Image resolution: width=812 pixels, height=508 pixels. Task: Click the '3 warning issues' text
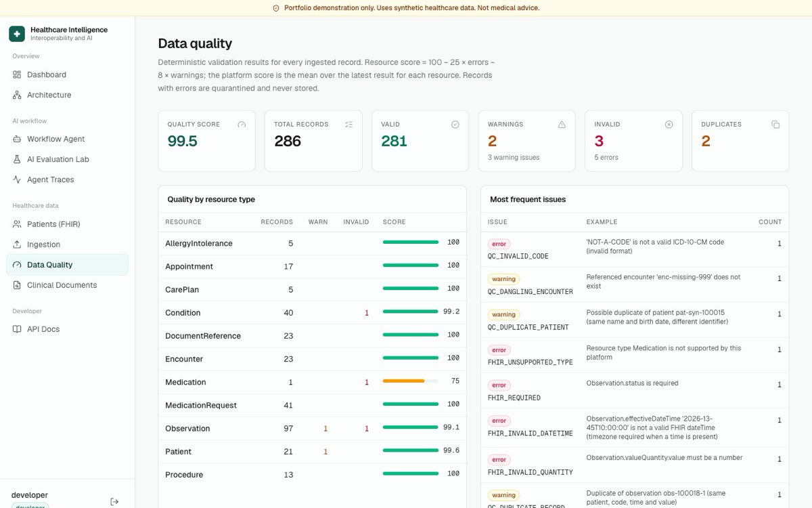514,157
